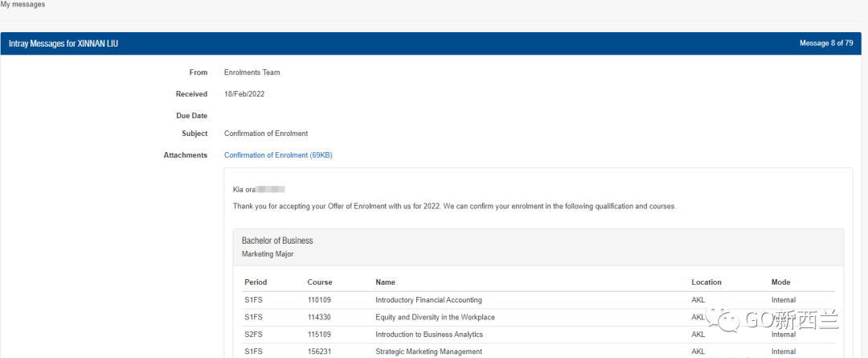Click course code 114330
Viewport: 868px width, 358px height.
[318, 318]
